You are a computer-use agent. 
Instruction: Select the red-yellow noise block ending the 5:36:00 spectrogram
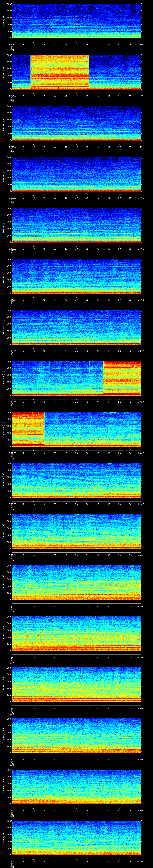coord(122,378)
